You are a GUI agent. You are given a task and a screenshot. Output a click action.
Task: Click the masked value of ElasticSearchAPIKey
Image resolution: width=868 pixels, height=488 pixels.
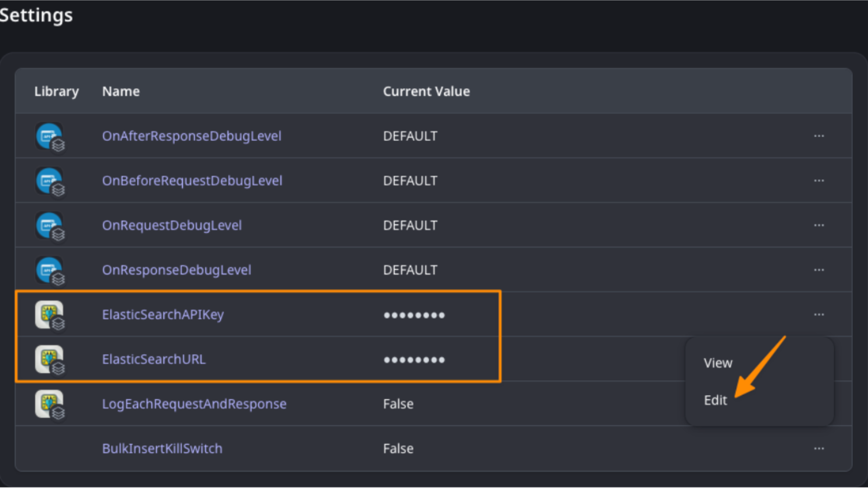(x=414, y=315)
